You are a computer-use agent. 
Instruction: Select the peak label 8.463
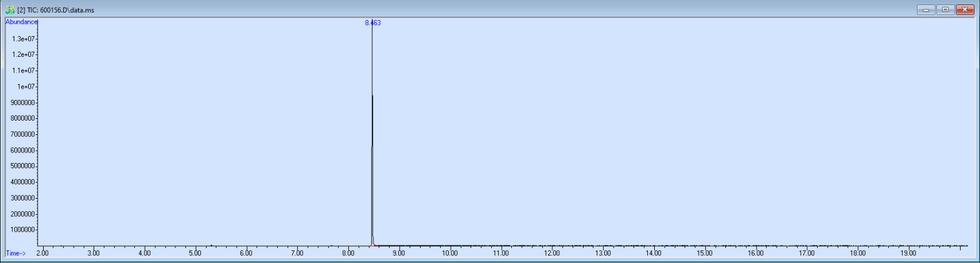coord(373,23)
